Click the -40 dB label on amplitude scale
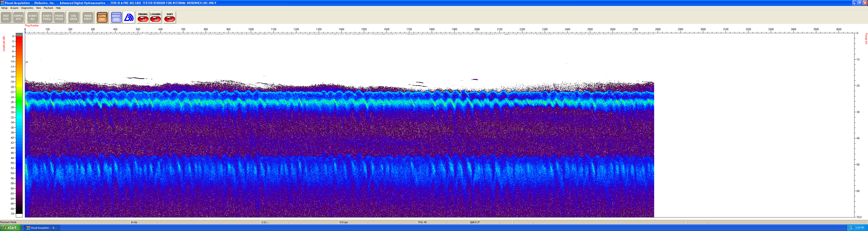The width and height of the screenshot is (868, 231). (12, 138)
